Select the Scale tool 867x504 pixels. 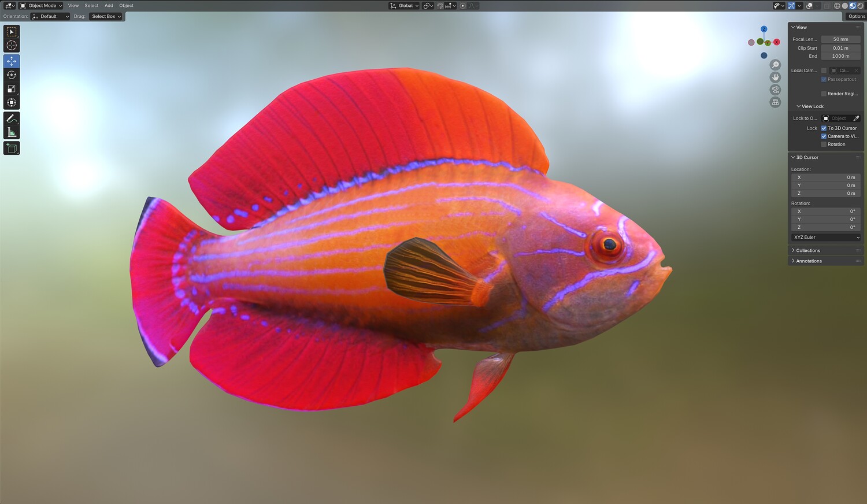[12, 89]
